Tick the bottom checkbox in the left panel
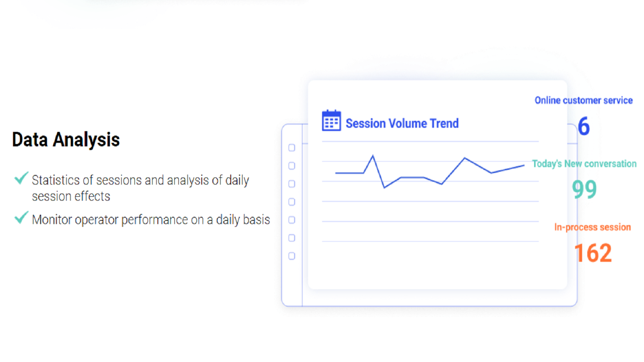The image size is (644, 362). tap(292, 256)
